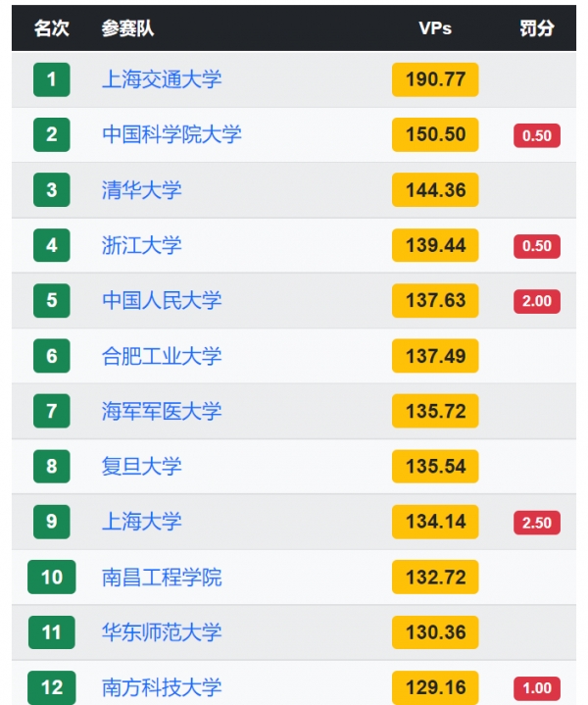Open the 华东师范大学 team link
Viewport: 588px width, 705px height.
click(x=162, y=632)
